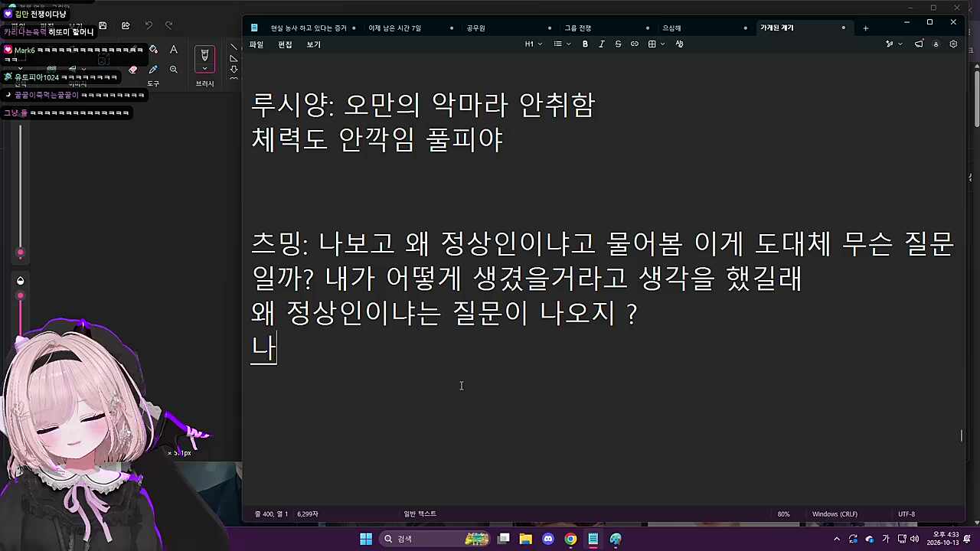980x551 pixels.
Task: Add a new Notepad tab with plus
Action: point(866,28)
